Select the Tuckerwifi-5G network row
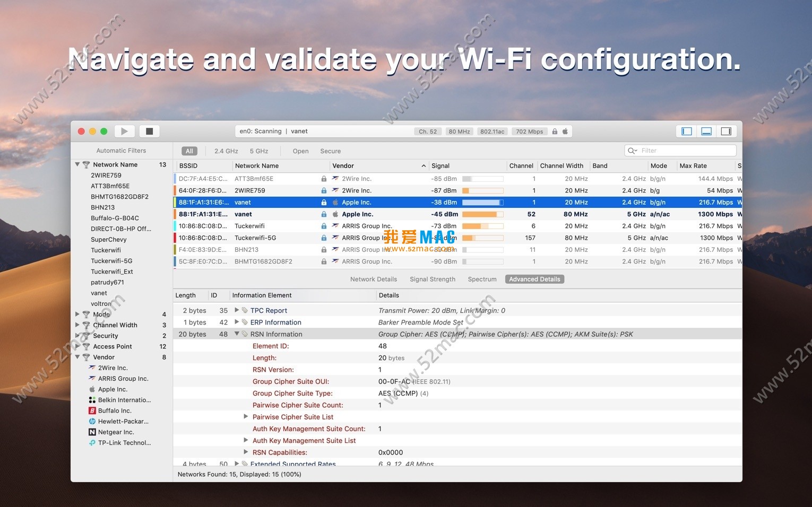Viewport: 812px width, 507px height. coord(457,238)
